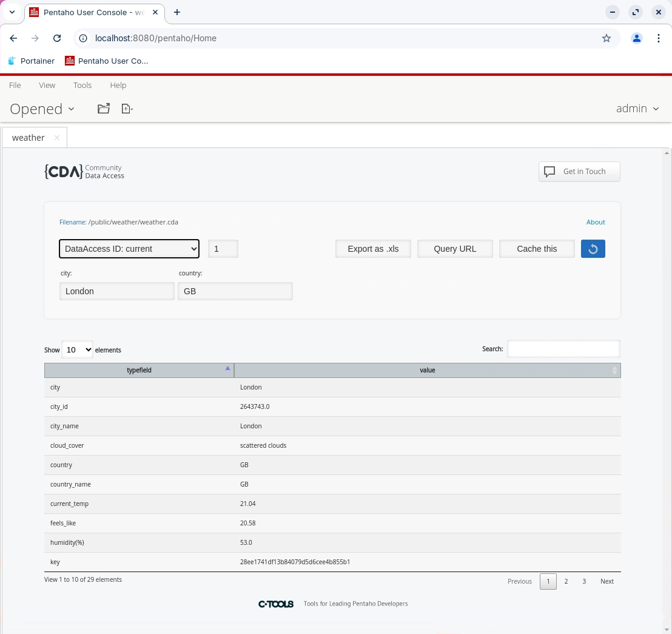The image size is (672, 634).
Task: Open the Portainer bookmark
Action: coord(31,61)
